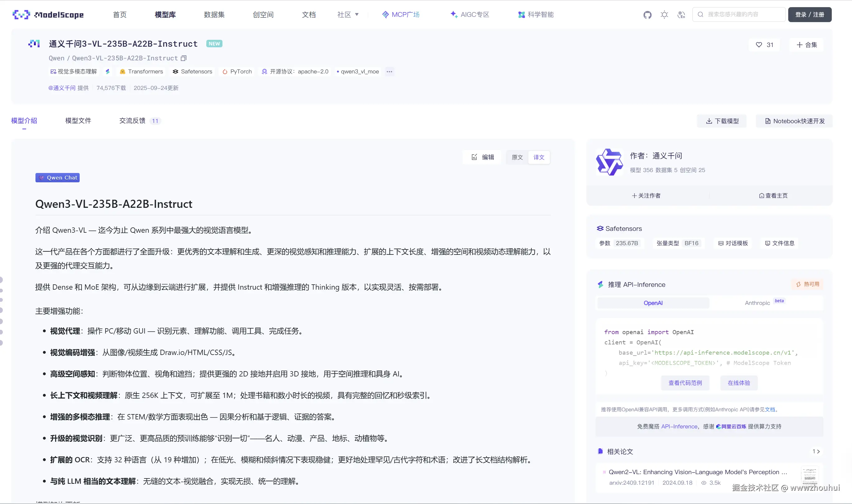Image resolution: width=852 pixels, height=504 pixels.
Task: Focus the search input field
Action: [x=739, y=15]
